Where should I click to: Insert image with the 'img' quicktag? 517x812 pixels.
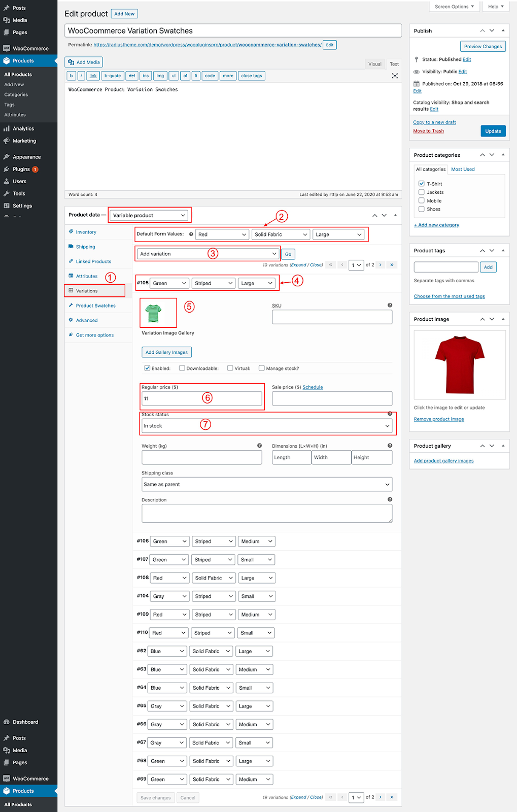(160, 76)
